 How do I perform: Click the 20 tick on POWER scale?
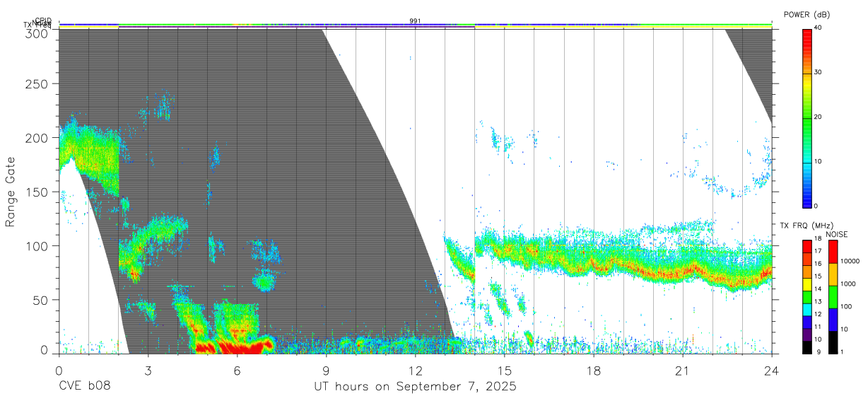pos(819,117)
